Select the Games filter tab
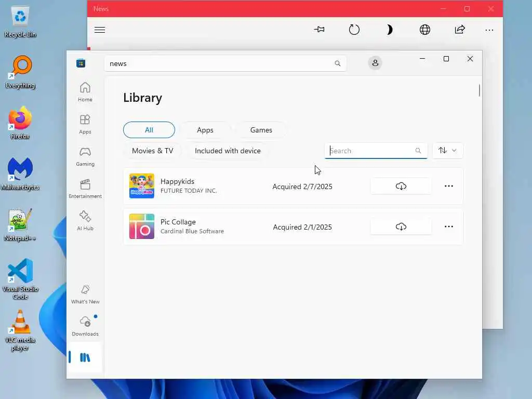 [x=261, y=130]
